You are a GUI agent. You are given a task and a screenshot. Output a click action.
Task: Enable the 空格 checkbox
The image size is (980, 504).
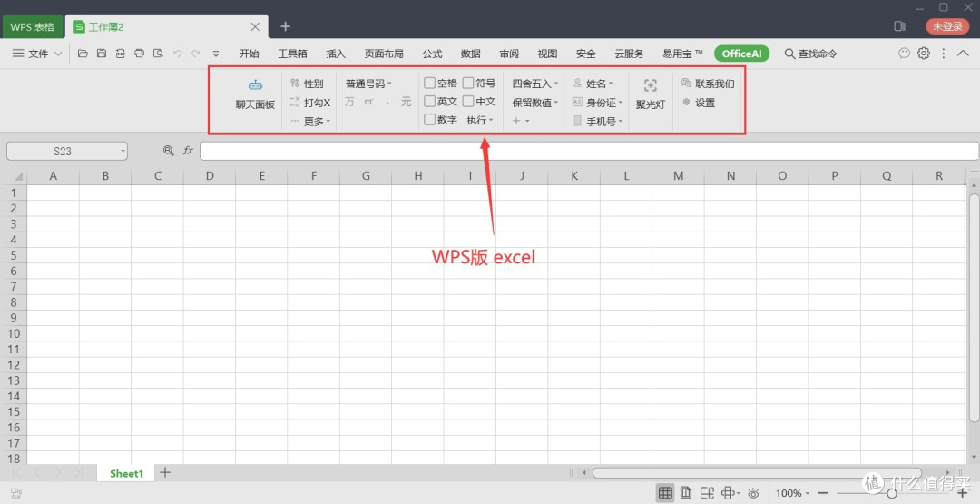[x=430, y=84]
